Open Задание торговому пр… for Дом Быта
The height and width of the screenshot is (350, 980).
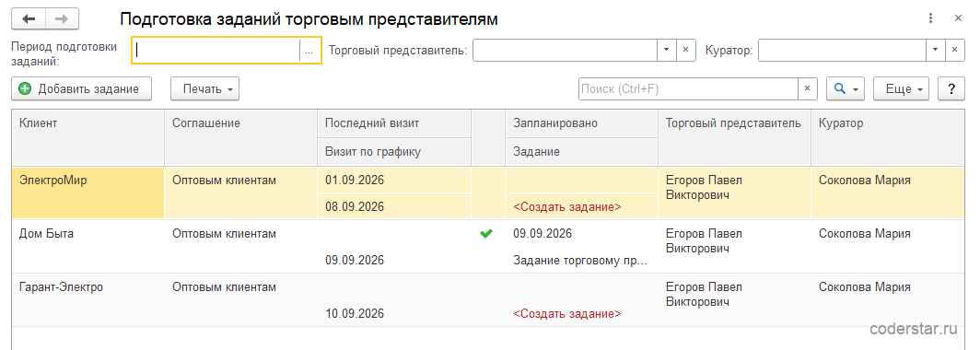tap(580, 260)
